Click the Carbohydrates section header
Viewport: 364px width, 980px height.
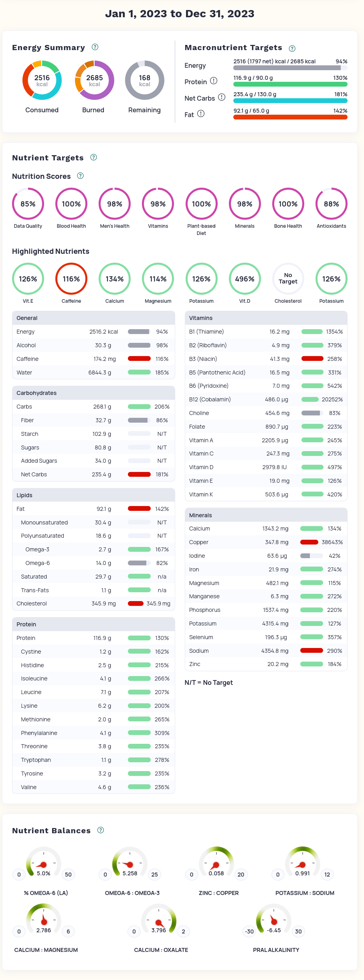[93, 393]
